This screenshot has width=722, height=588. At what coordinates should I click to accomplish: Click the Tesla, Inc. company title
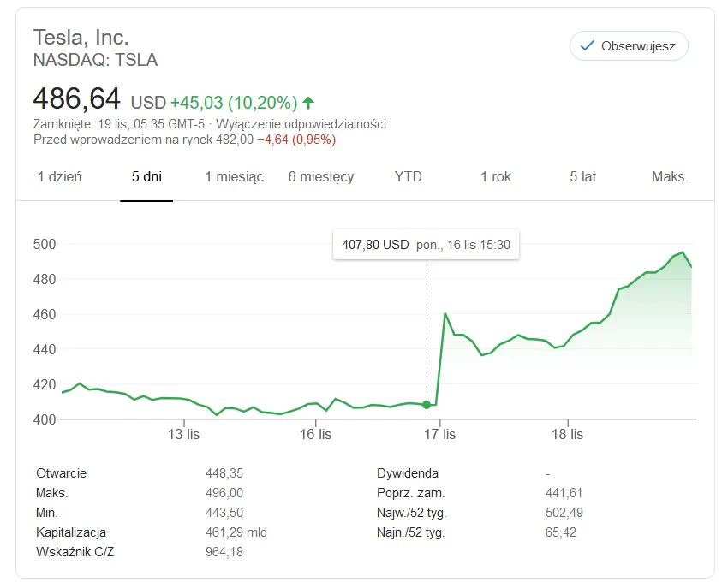click(81, 38)
